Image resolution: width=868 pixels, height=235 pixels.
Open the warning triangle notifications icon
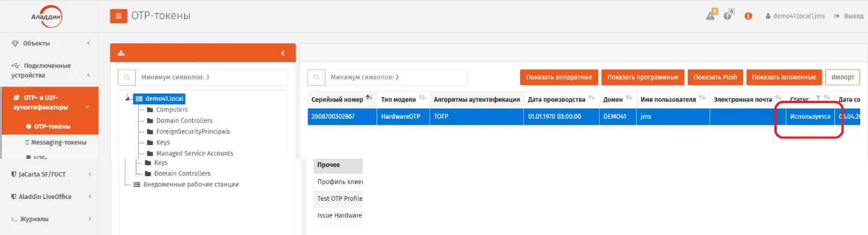click(711, 16)
